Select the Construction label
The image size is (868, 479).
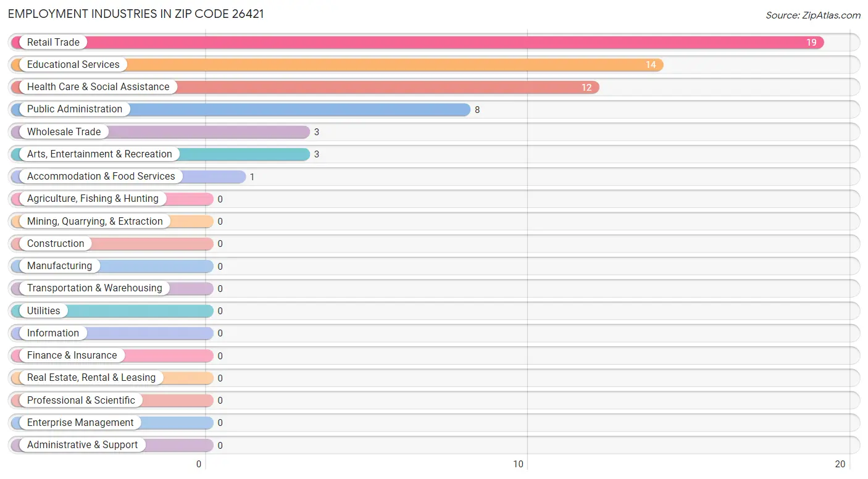coord(56,243)
